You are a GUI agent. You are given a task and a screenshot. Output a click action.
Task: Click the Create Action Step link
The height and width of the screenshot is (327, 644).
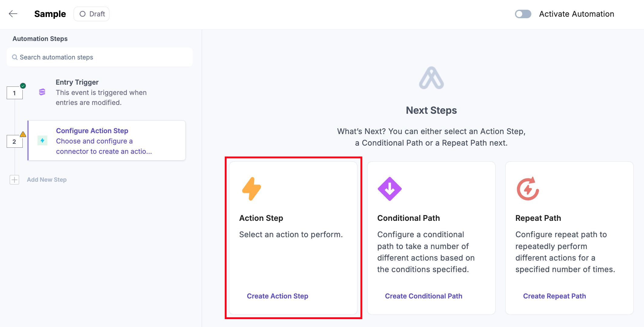point(277,296)
